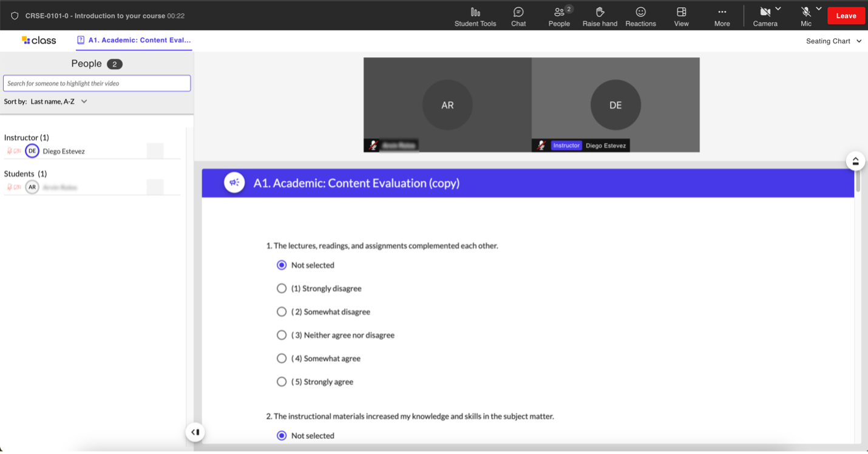Expand Camera options chevron
Image resolution: width=868 pixels, height=454 pixels.
(778, 8)
